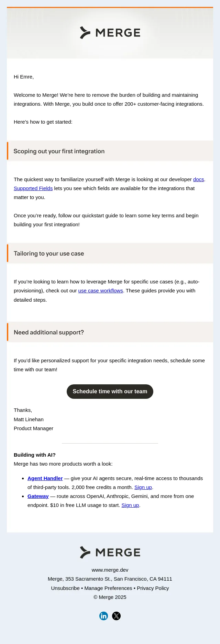Open the X (Twitter) social icon
Viewport: 220px width, 644px height.
click(117, 616)
